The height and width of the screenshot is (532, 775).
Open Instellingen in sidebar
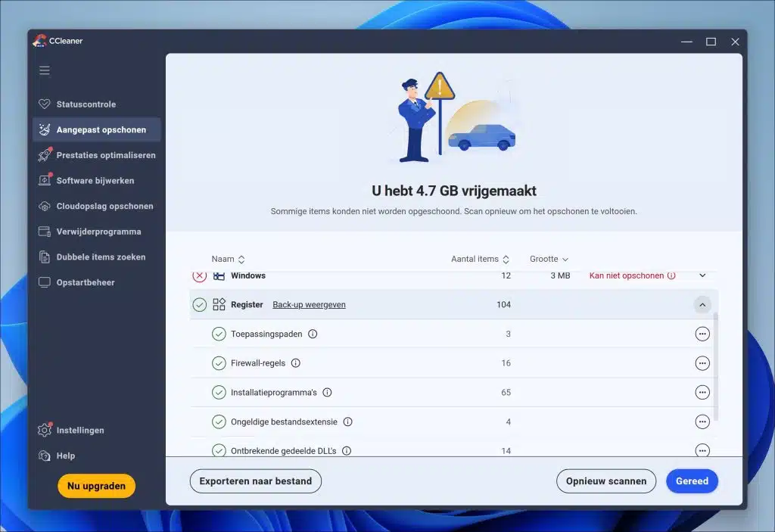pos(96,430)
